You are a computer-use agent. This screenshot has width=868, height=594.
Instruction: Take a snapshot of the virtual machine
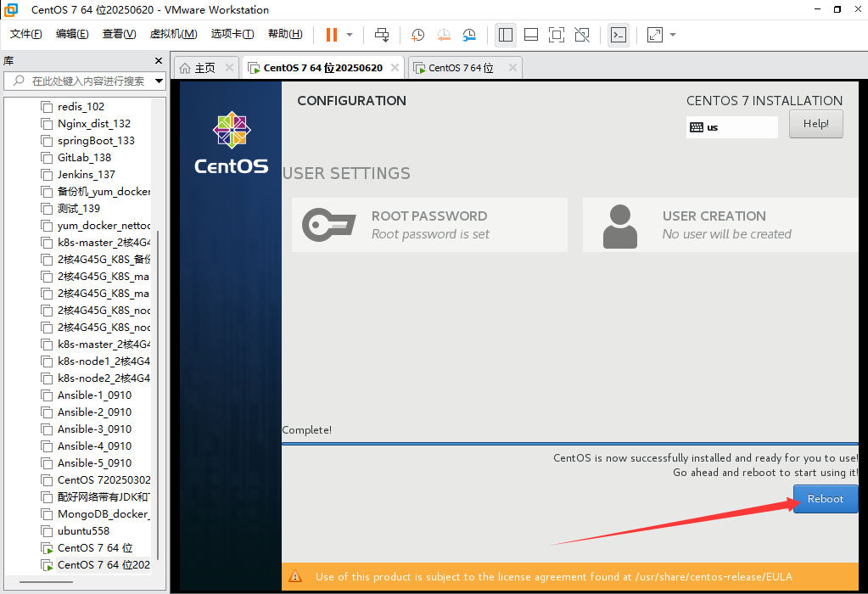[417, 35]
